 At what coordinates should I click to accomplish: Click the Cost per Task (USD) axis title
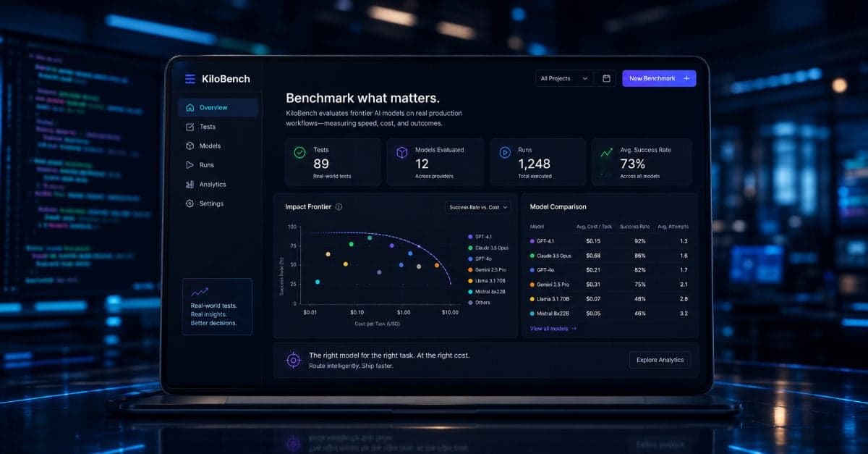[377, 324]
